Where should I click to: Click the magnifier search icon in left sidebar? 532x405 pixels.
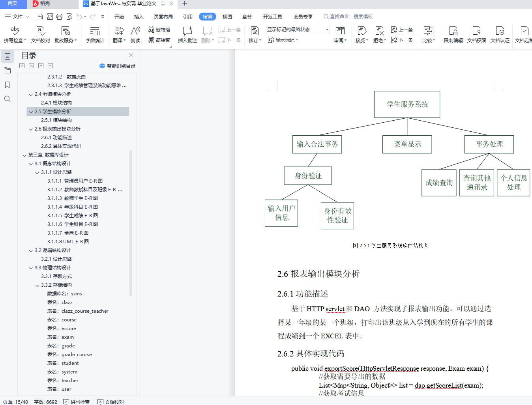tap(7, 99)
